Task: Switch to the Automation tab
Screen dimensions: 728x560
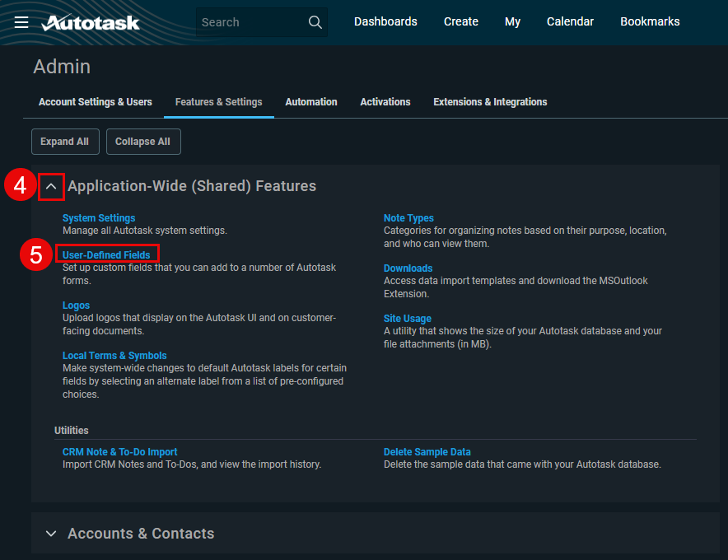Action: click(x=311, y=102)
